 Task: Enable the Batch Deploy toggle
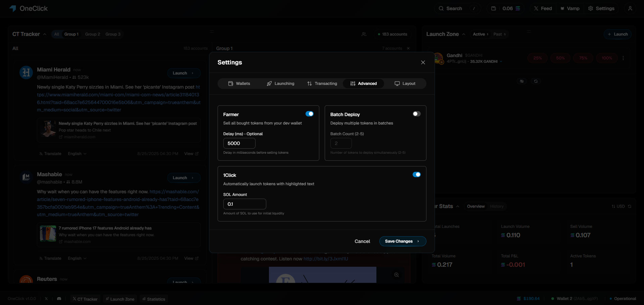click(x=417, y=114)
